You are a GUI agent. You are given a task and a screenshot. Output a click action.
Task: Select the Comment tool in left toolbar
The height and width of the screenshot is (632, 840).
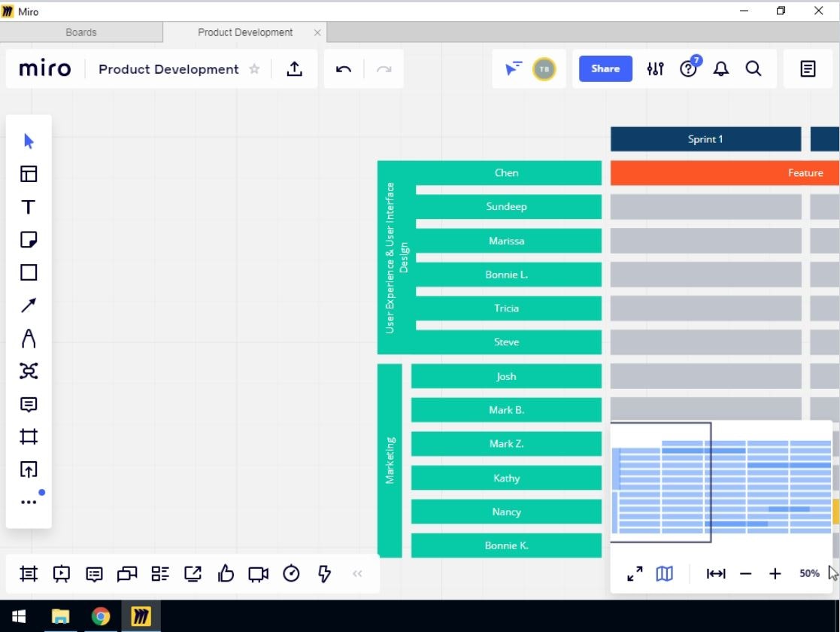(x=29, y=404)
